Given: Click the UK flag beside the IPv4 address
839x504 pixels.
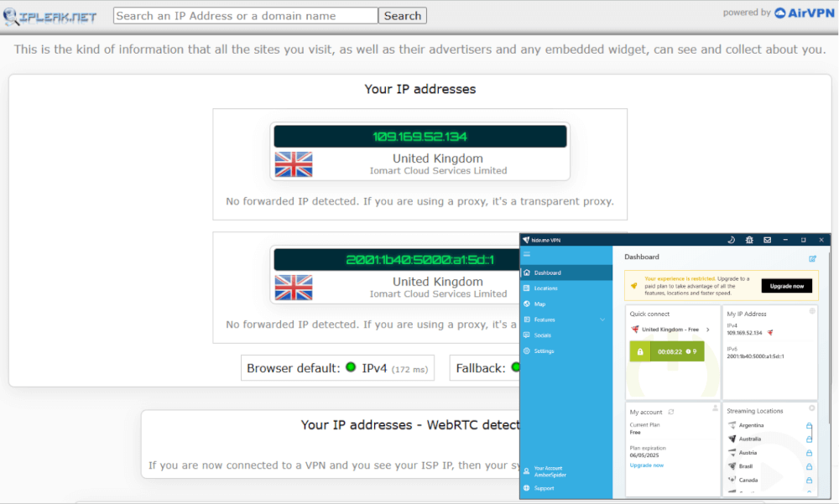Looking at the screenshot, I should 770,333.
